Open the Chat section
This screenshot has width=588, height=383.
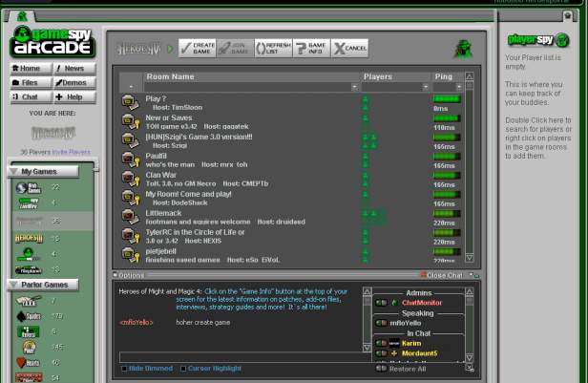31,96
